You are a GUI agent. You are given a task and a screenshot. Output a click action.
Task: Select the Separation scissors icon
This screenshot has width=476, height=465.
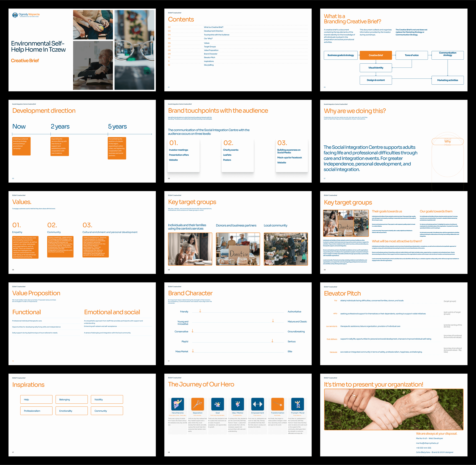click(198, 404)
